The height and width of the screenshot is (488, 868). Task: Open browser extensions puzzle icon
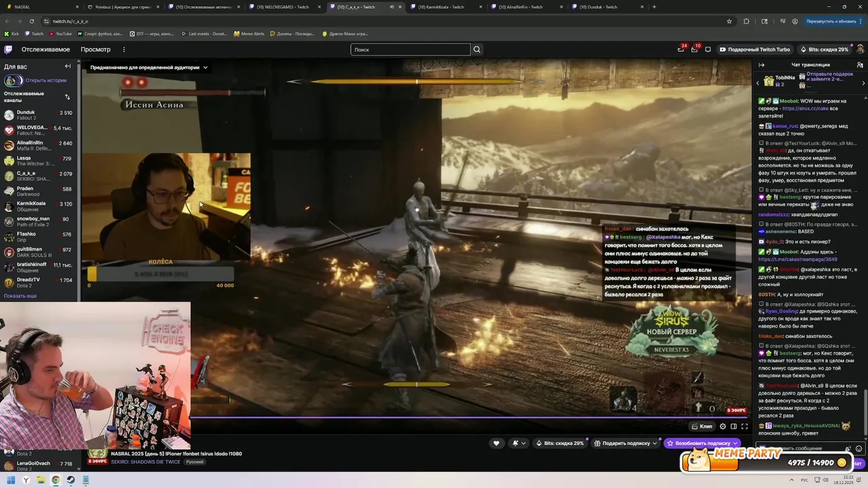747,21
